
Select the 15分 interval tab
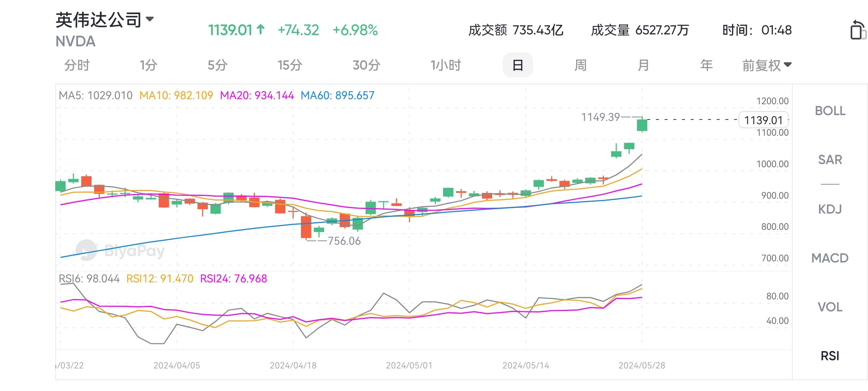(290, 65)
